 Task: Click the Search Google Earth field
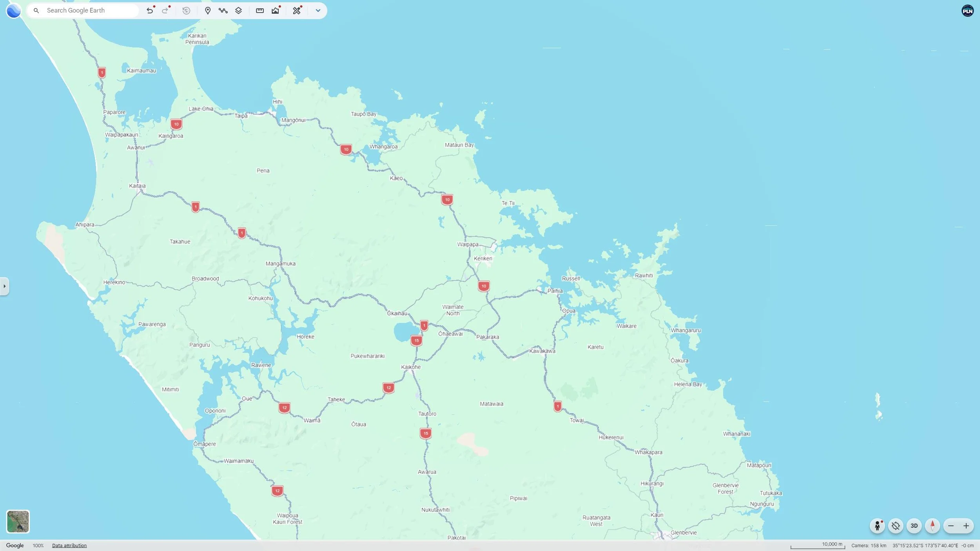pyautogui.click(x=90, y=11)
